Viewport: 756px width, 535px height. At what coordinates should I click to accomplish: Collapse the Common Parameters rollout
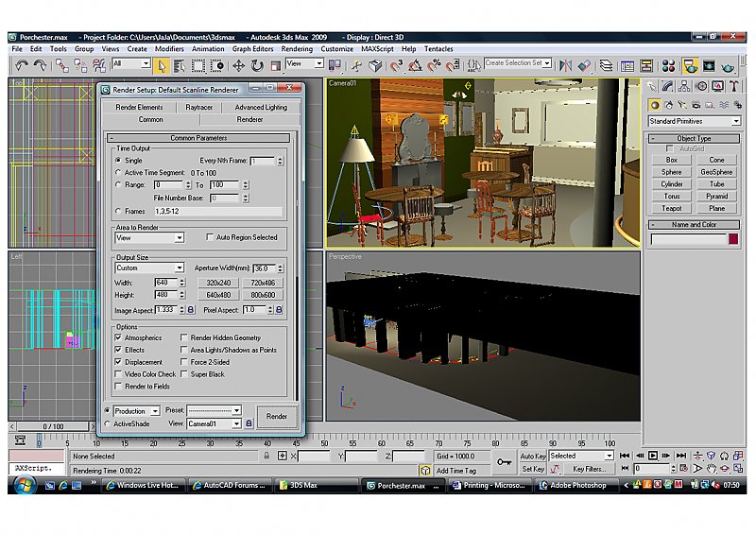198,138
